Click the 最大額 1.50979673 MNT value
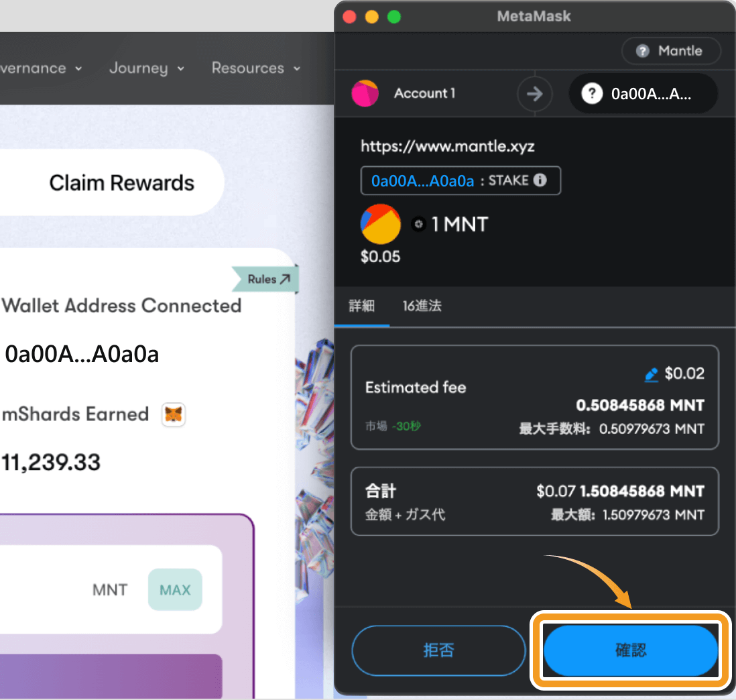736x700 pixels. [x=627, y=515]
